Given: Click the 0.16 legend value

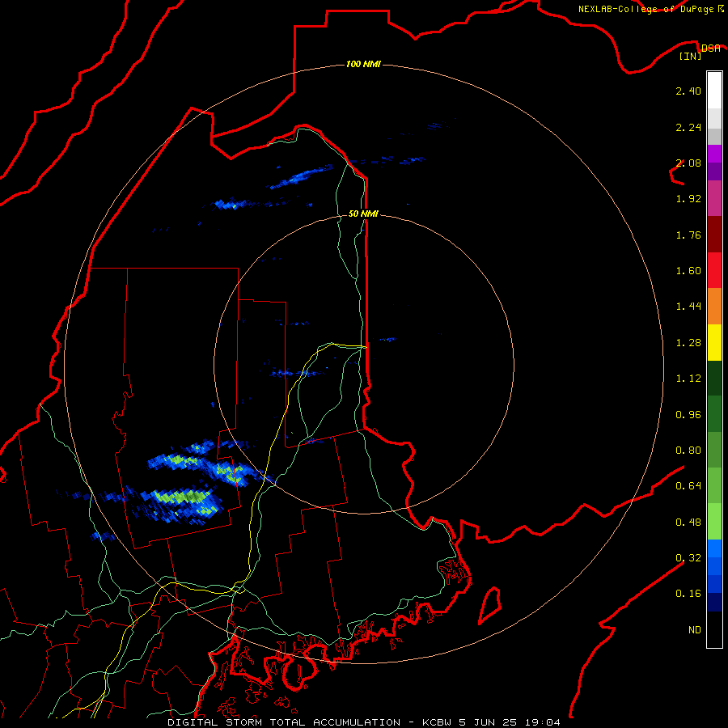Looking at the screenshot, I should pos(688,594).
